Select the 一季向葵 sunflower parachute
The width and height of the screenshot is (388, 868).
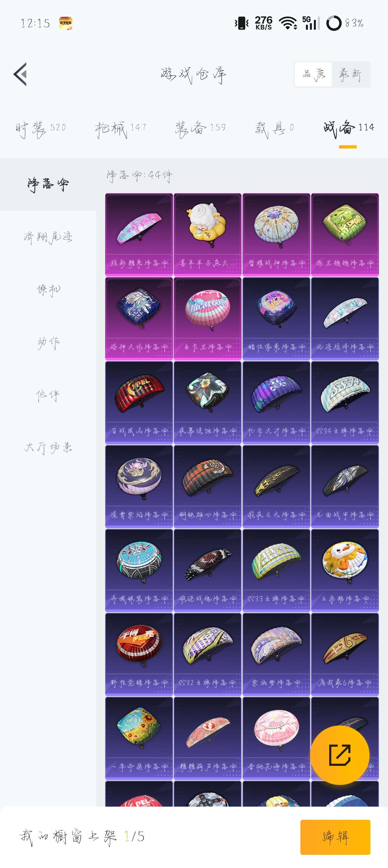pos(139,738)
